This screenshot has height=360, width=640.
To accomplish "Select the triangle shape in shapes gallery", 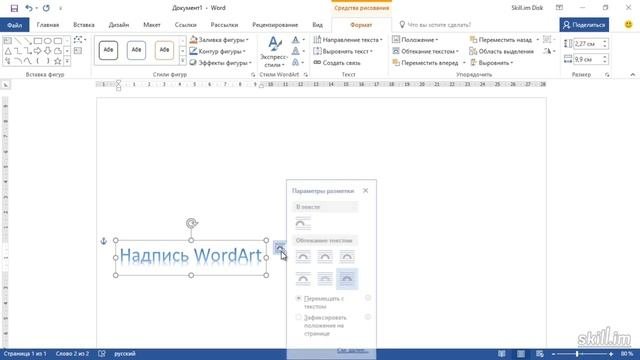I will coord(8,51).
